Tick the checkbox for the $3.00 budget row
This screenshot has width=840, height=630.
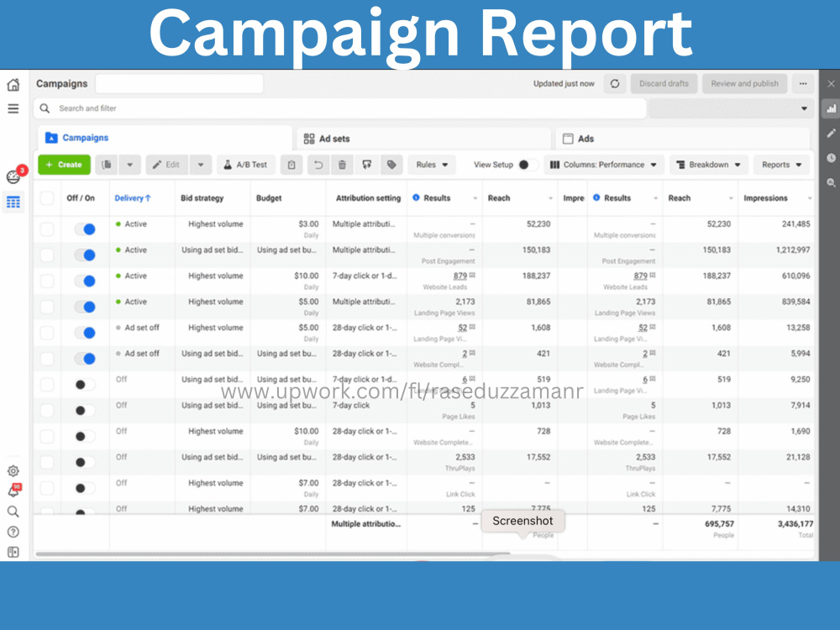(47, 229)
